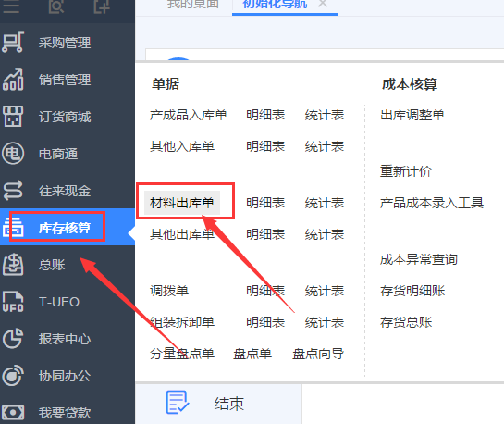Viewport: 504px width, 424px height.
Task: Close the 初始化导航 tab
Action: [x=323, y=4]
